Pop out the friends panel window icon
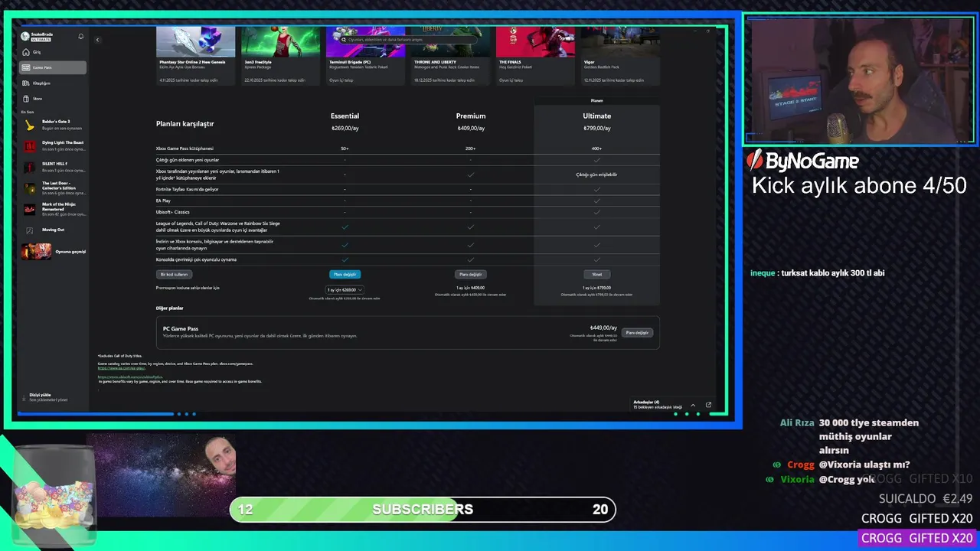Viewport: 980px width, 551px height. coord(708,405)
